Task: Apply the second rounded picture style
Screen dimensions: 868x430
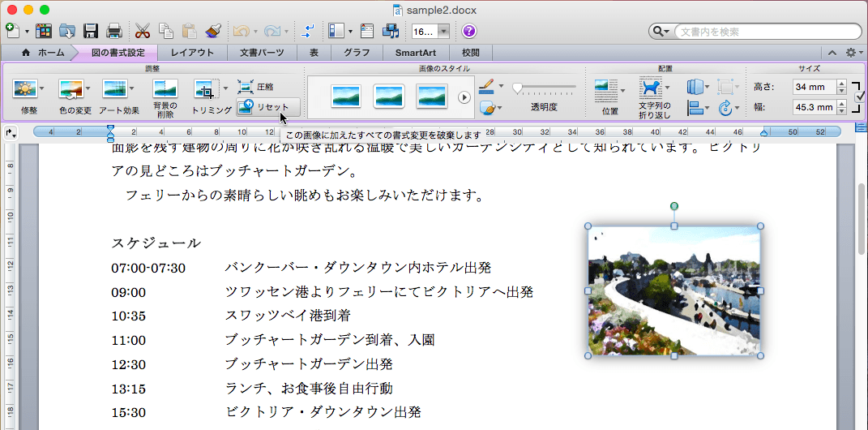Action: coord(388,97)
